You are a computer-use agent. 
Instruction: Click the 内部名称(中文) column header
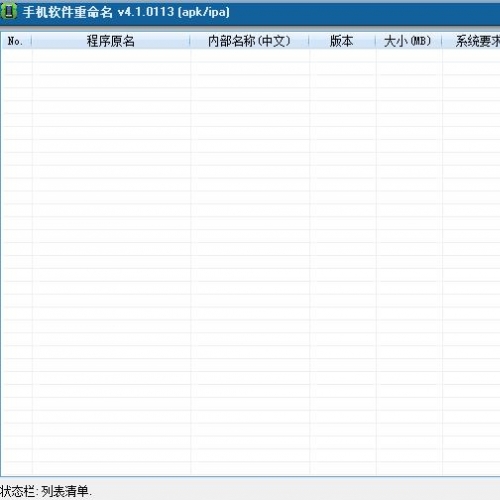point(249,41)
